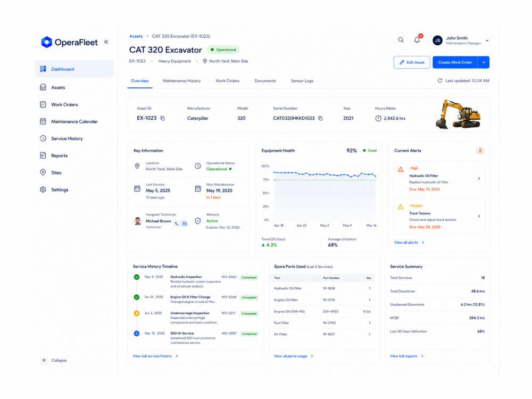Click View all alerts link
The width and height of the screenshot is (532, 399).
(x=409, y=242)
